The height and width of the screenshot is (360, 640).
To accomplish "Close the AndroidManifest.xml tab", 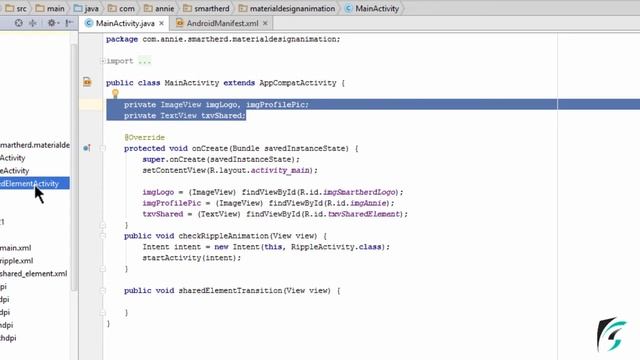I will (x=265, y=23).
